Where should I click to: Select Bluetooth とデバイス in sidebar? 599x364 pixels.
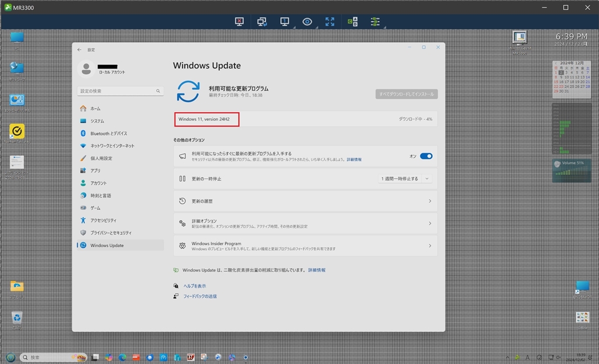(x=121, y=134)
